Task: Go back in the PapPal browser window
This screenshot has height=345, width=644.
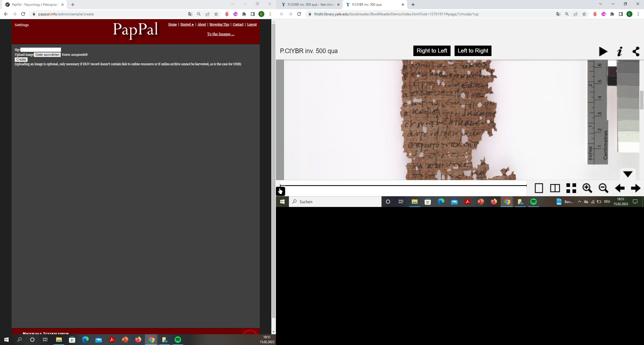Action: [x=6, y=14]
